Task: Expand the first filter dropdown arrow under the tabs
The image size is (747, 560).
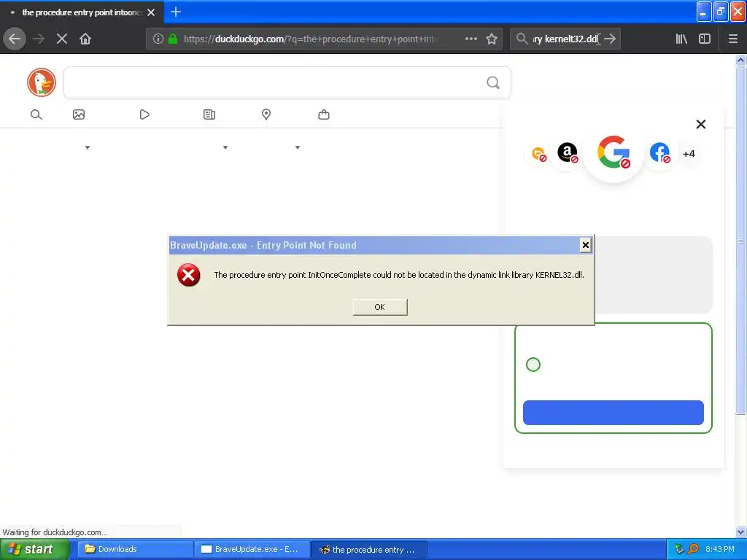Action: [x=88, y=147]
